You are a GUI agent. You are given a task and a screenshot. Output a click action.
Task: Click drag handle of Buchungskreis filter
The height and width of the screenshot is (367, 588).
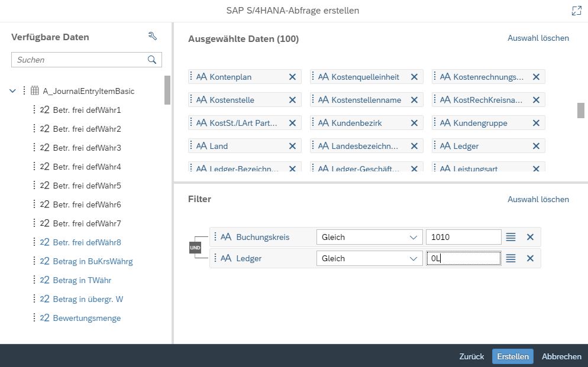click(215, 236)
